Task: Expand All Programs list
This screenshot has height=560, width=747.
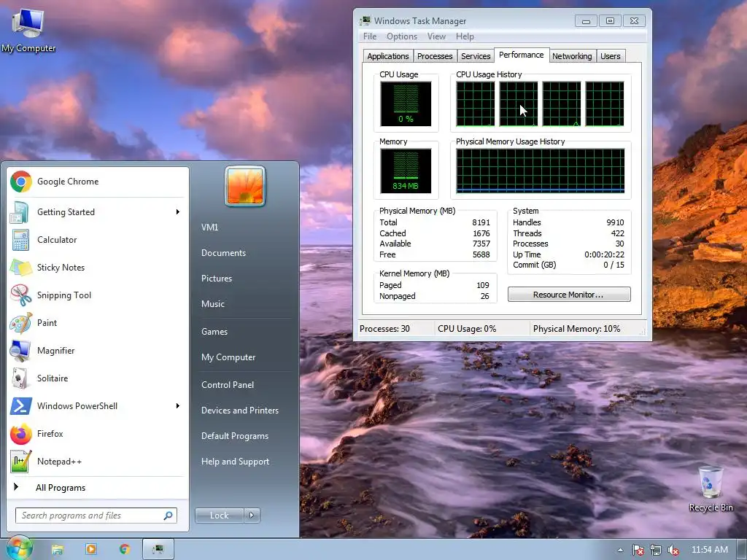Action: pos(61,488)
